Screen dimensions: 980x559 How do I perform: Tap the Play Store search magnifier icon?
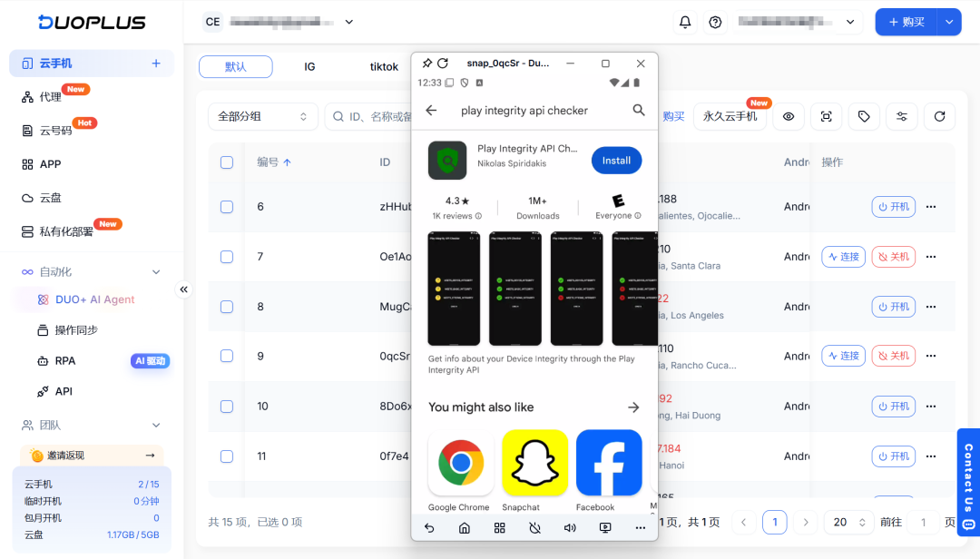pos(638,110)
